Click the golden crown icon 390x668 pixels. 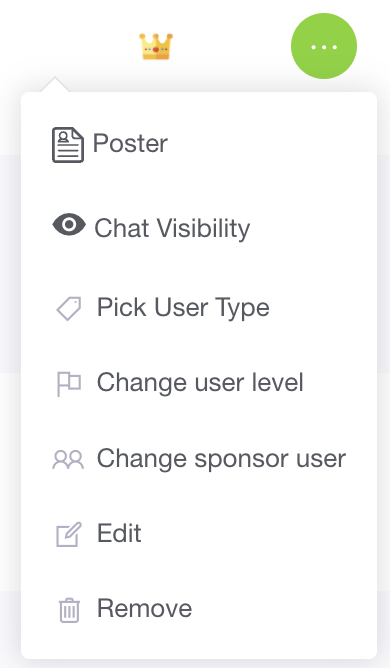coord(156,46)
